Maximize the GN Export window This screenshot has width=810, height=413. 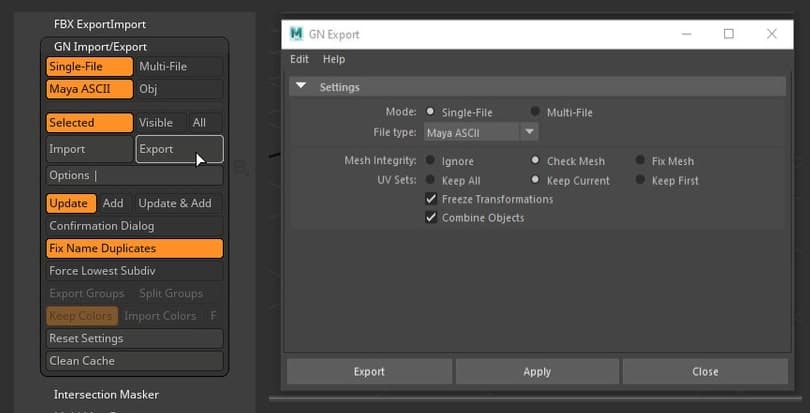point(728,34)
